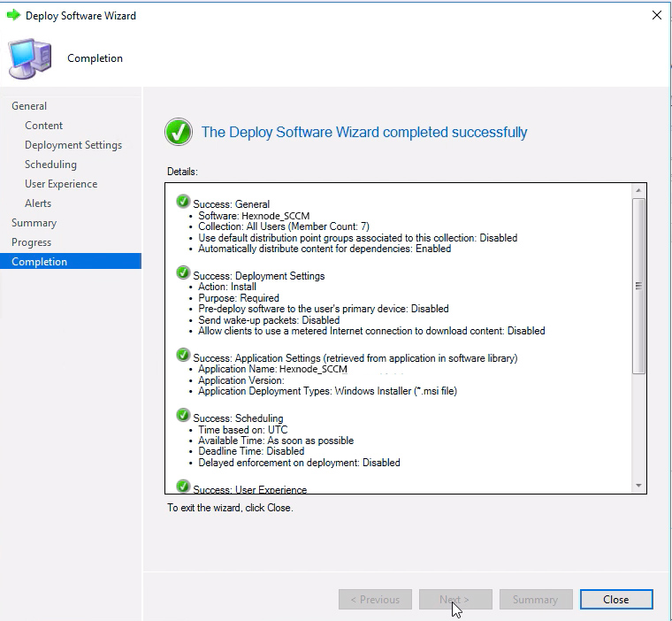Select General in the wizard steps list

coord(29,106)
